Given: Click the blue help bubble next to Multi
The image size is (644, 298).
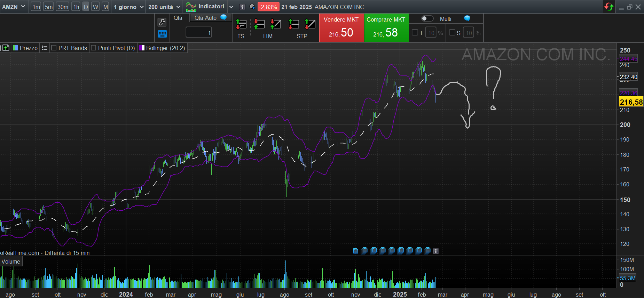Looking at the screenshot, I should click(x=467, y=18).
